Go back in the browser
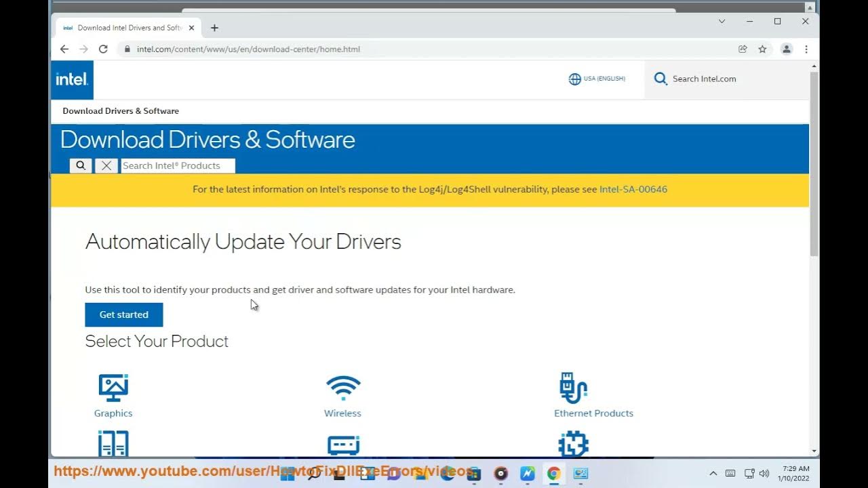 tap(64, 49)
